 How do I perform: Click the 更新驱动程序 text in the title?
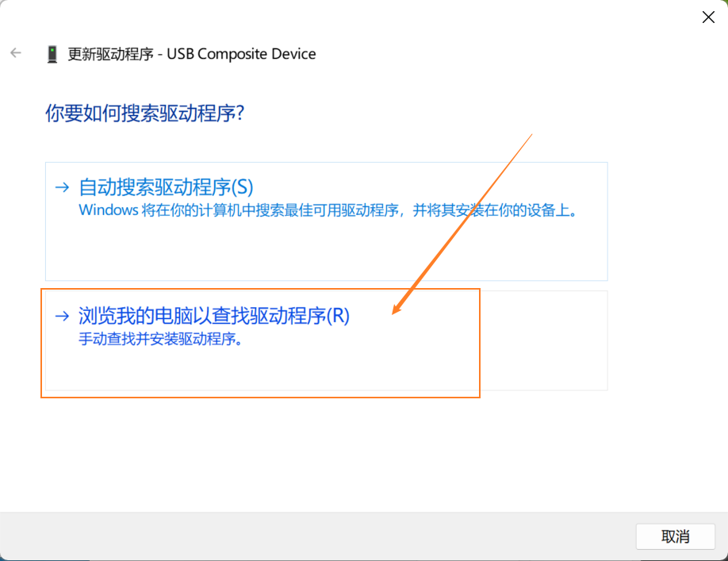[110, 54]
